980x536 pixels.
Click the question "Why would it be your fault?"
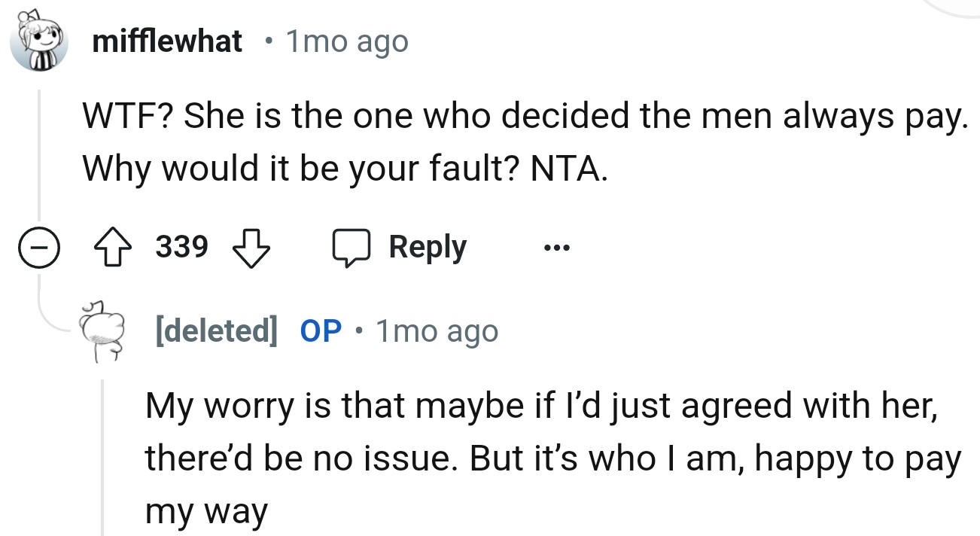coord(303,170)
